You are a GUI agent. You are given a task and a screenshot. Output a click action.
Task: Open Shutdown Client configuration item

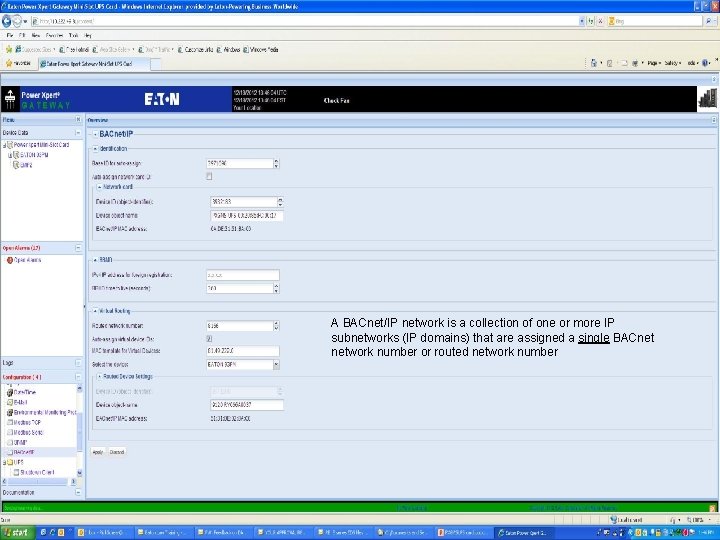coord(37,472)
